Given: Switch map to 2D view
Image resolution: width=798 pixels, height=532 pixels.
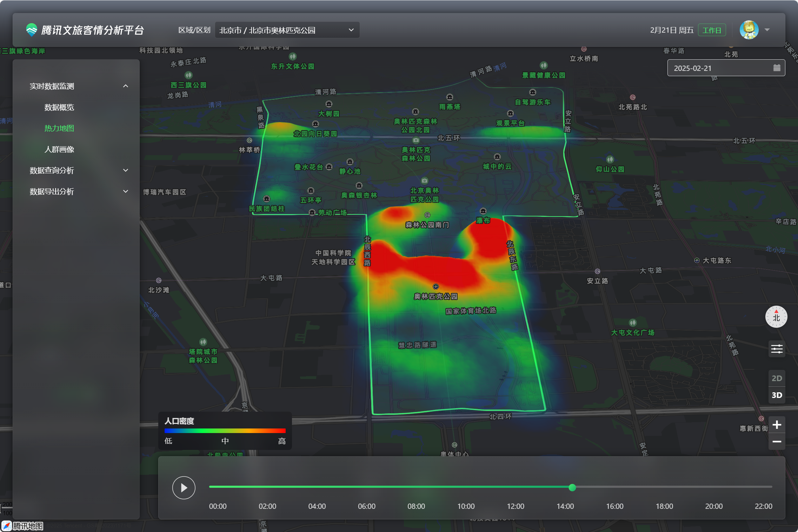Looking at the screenshot, I should 777,378.
